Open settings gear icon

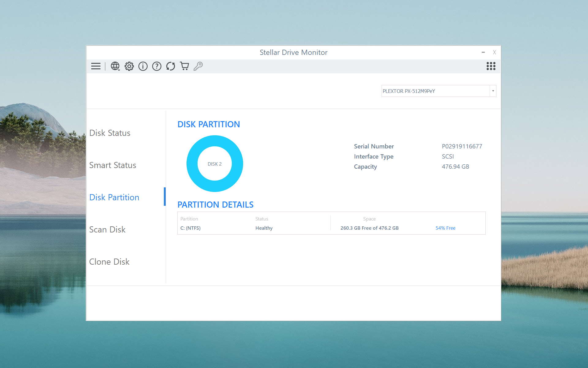click(x=129, y=66)
